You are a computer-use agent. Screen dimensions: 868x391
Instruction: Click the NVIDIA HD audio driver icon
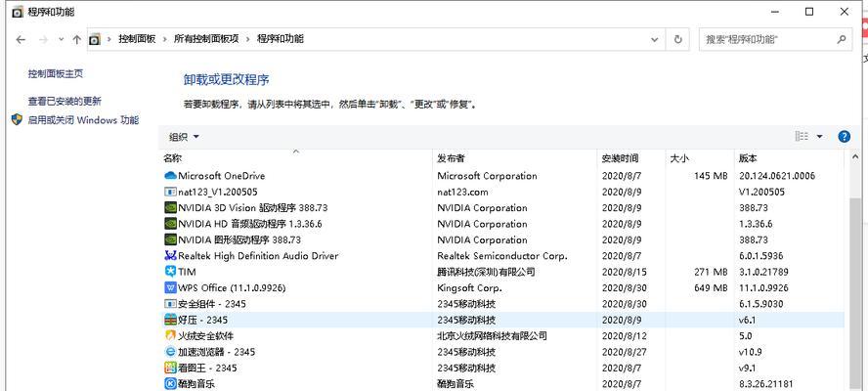pos(170,224)
